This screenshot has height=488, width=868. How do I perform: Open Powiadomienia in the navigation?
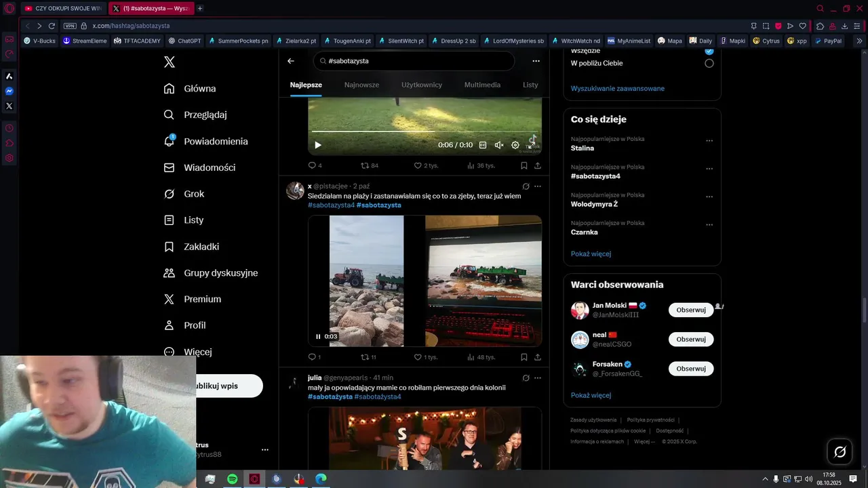pos(206,141)
